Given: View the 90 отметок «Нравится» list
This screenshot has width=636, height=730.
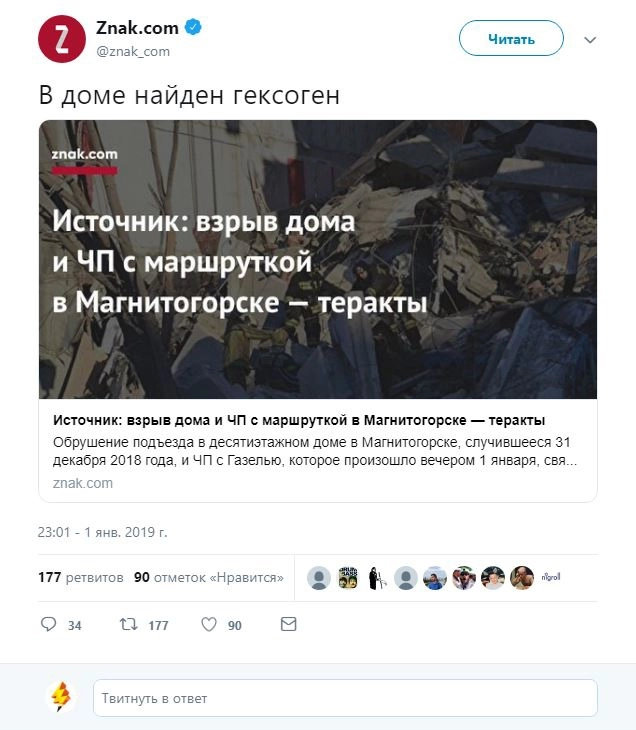Looking at the screenshot, I should click(x=209, y=577).
